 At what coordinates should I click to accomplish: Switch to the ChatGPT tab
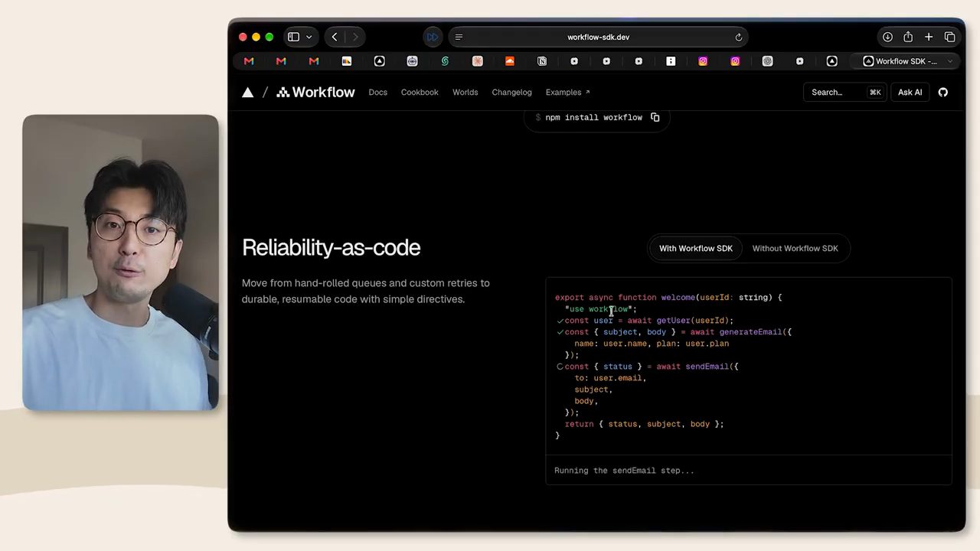[767, 61]
